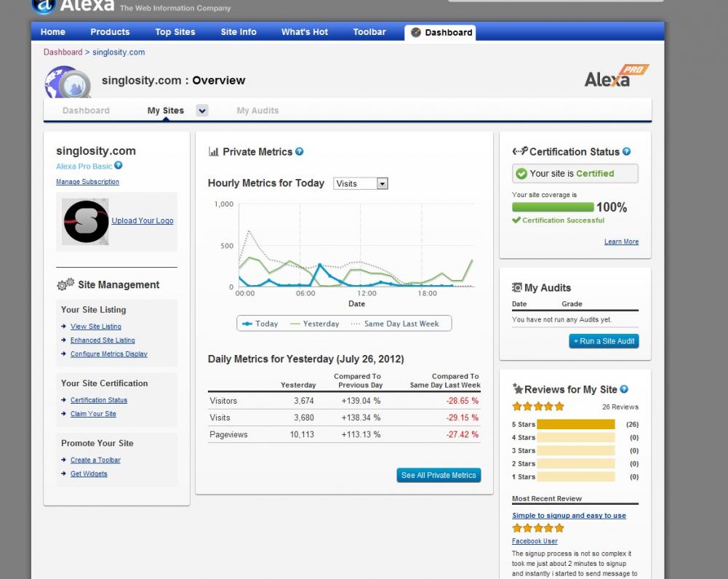Open help icon next to Alexa Pro Basic

[119, 165]
